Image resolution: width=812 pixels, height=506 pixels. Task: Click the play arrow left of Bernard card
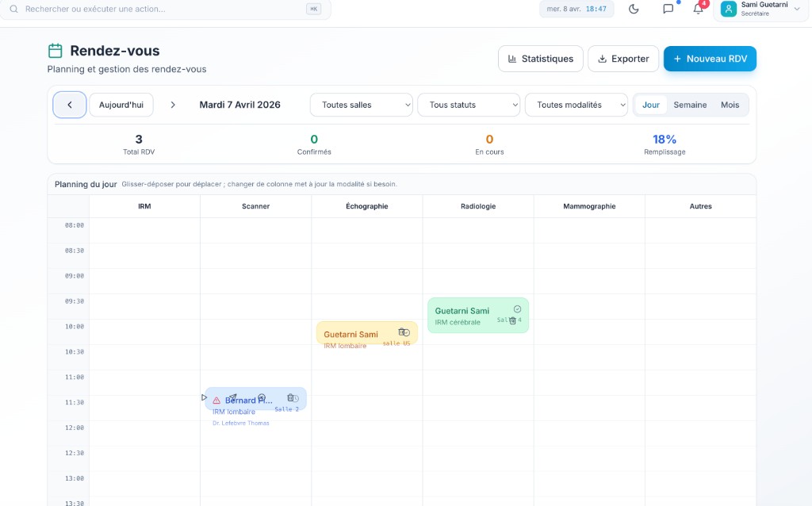[x=204, y=397]
